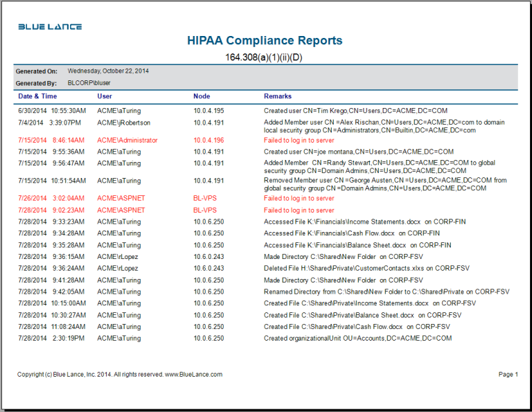Click the Generated On date value
Image resolution: width=532 pixels, height=412 pixels.
[108, 71]
